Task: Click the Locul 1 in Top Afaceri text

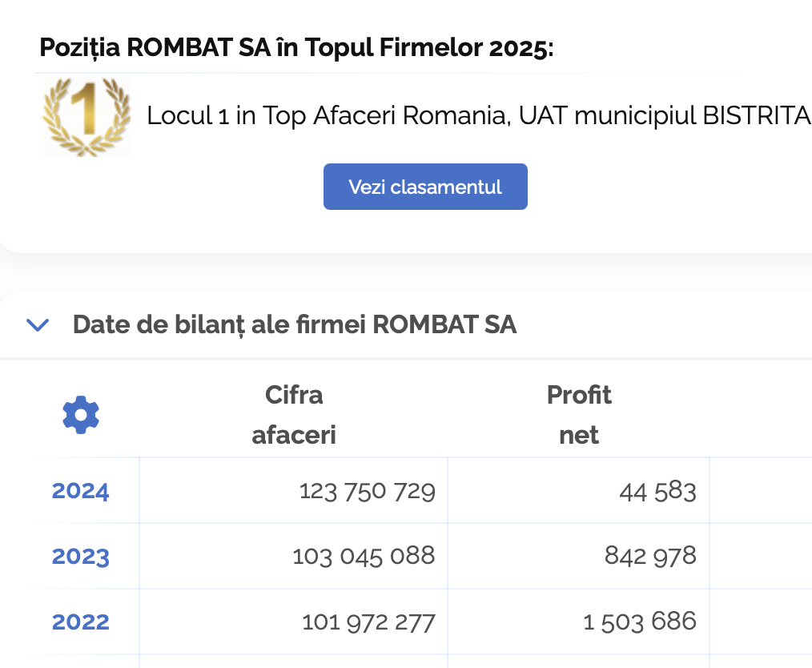Action: pos(478,116)
